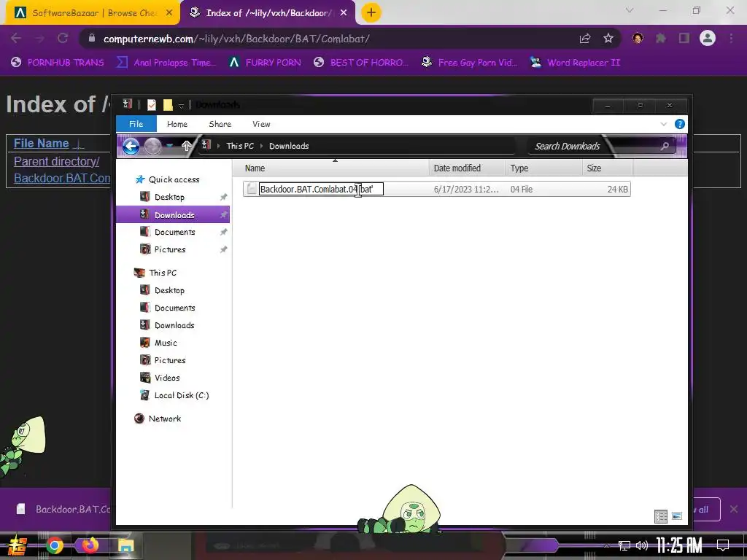Open the notification center tray icon
Image resolution: width=747 pixels, height=560 pixels.
tap(723, 545)
